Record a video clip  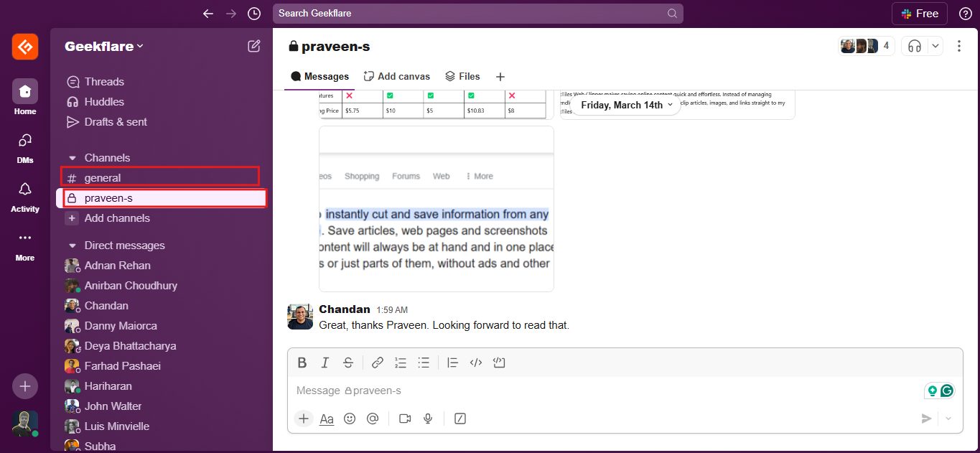(405, 419)
